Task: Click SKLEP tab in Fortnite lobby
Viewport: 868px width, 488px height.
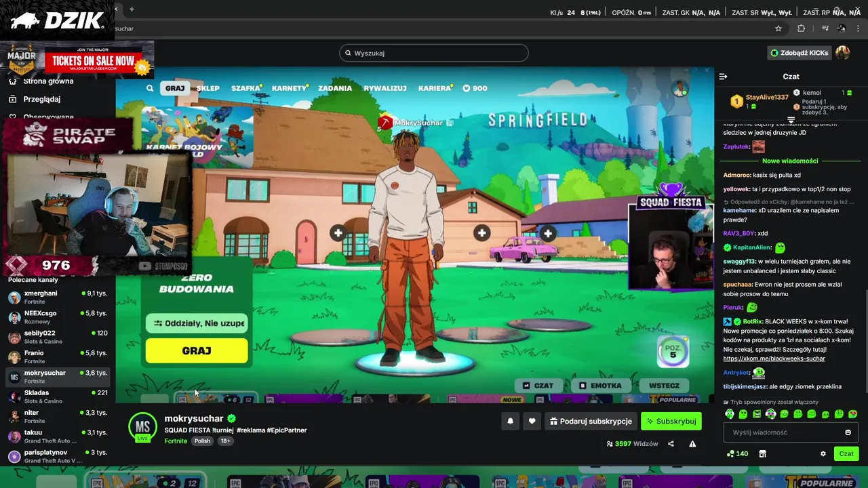Action: click(208, 88)
